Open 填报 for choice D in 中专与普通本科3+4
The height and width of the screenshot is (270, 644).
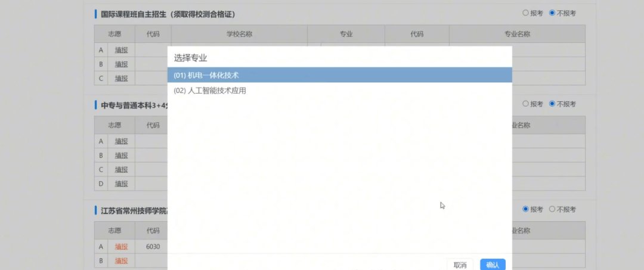click(122, 184)
